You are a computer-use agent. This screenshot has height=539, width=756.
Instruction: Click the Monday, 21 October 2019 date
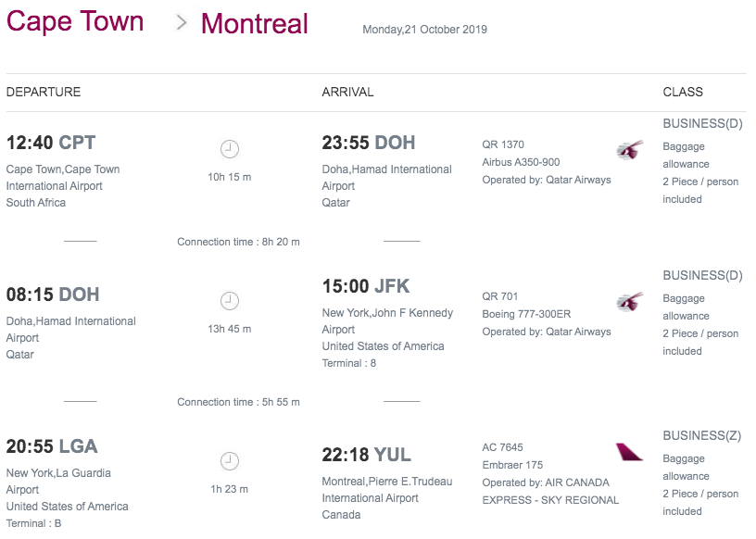424,30
